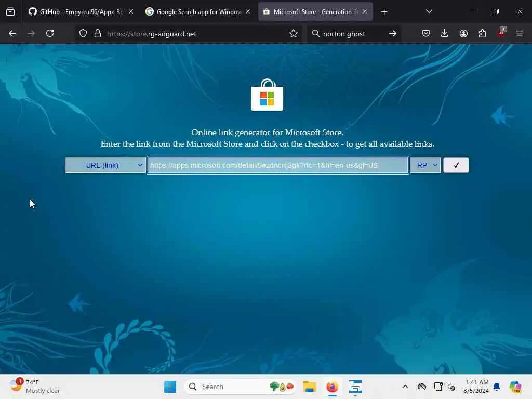Submit search with arrow button
532x399 pixels.
click(x=393, y=34)
